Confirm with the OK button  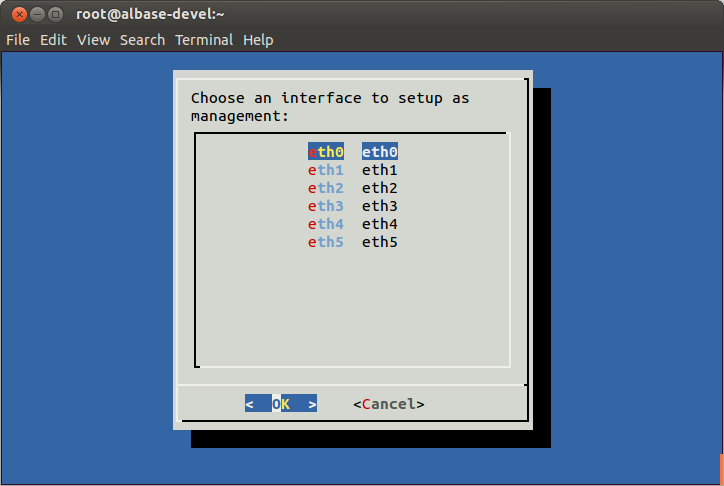[281, 404]
